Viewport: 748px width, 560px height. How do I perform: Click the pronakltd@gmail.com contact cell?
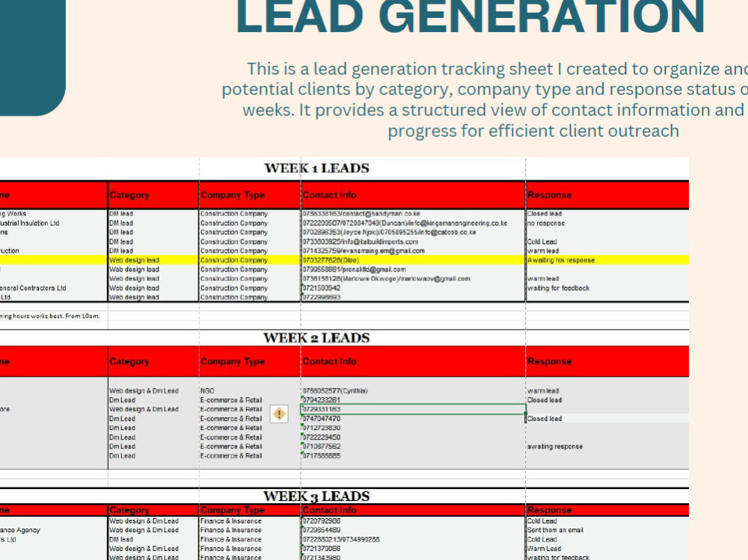(x=413, y=269)
